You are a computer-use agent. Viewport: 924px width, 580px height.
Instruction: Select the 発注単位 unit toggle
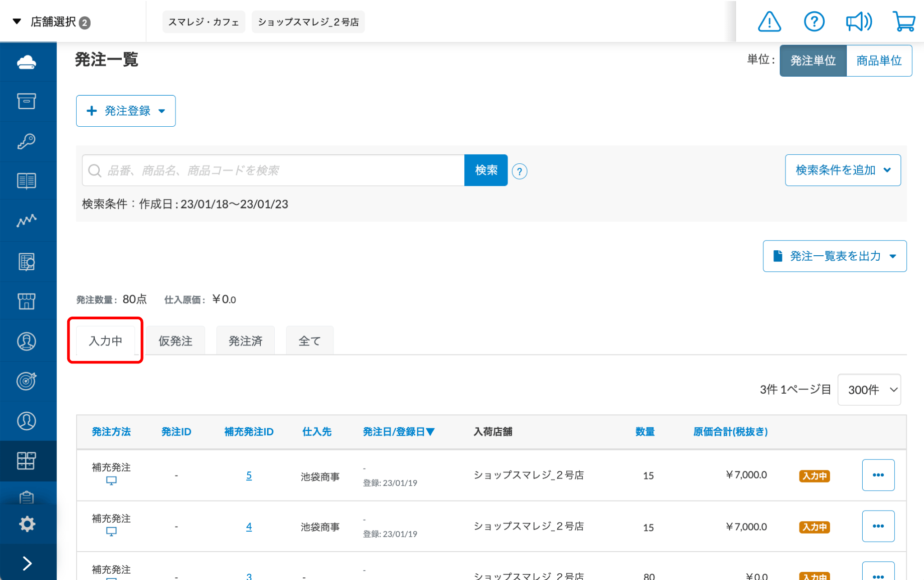tap(813, 60)
